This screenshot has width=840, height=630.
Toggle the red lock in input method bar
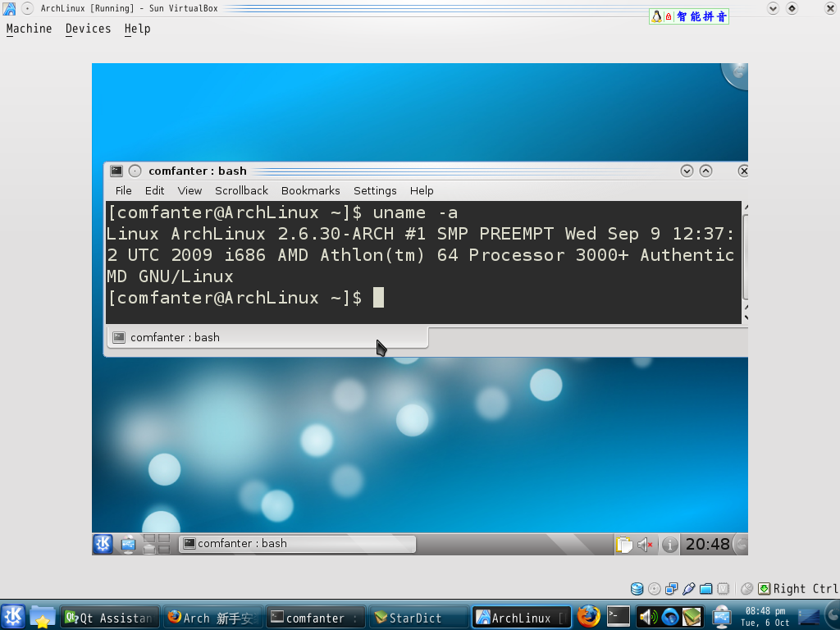coord(669,16)
